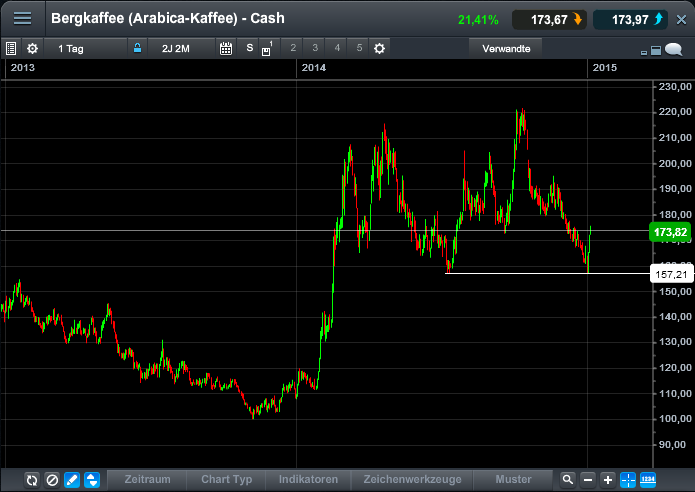
Task: Click the plus zoom in button
Action: [608, 480]
